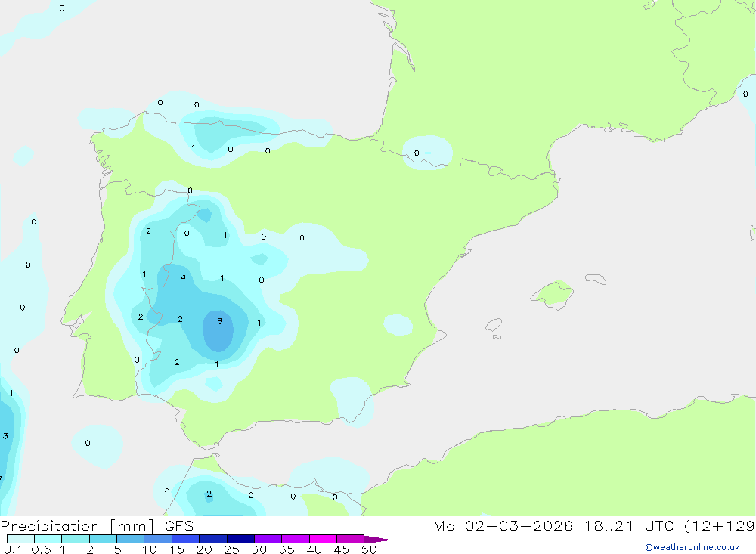The image size is (756, 554).
Task: Click legend label '35'
Action: click(287, 549)
